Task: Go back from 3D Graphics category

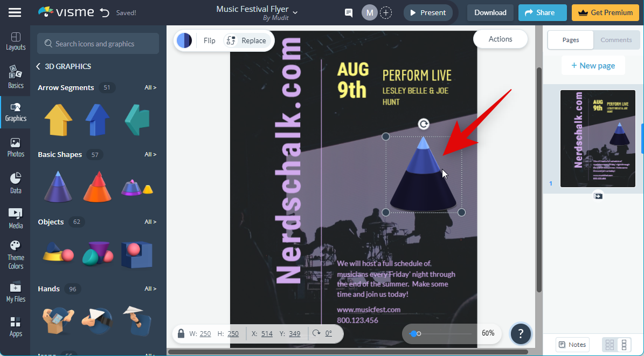Action: coord(38,66)
